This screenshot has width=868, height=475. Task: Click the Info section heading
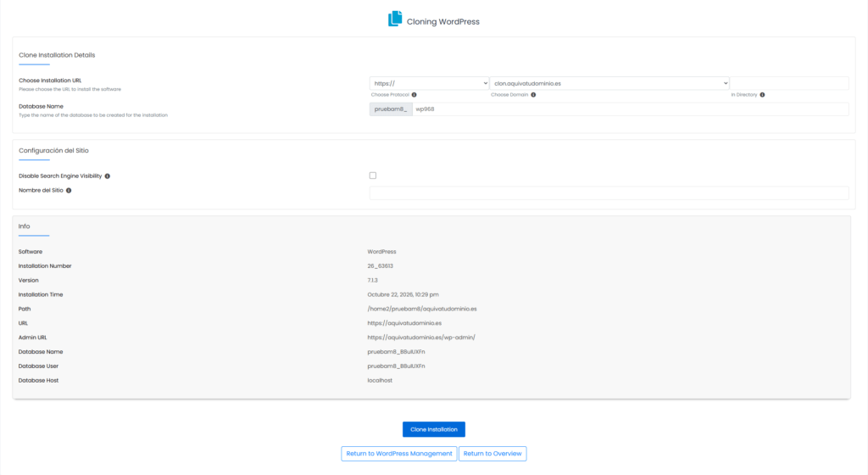24,226
